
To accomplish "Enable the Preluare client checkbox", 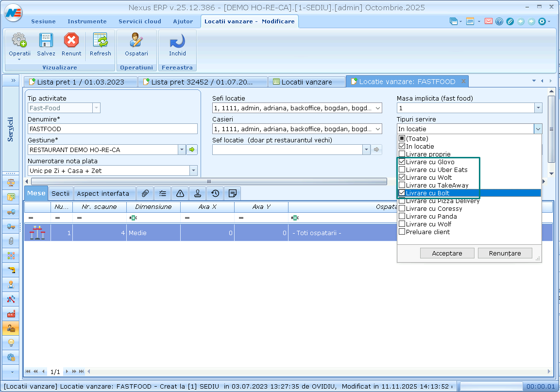I will 402,232.
